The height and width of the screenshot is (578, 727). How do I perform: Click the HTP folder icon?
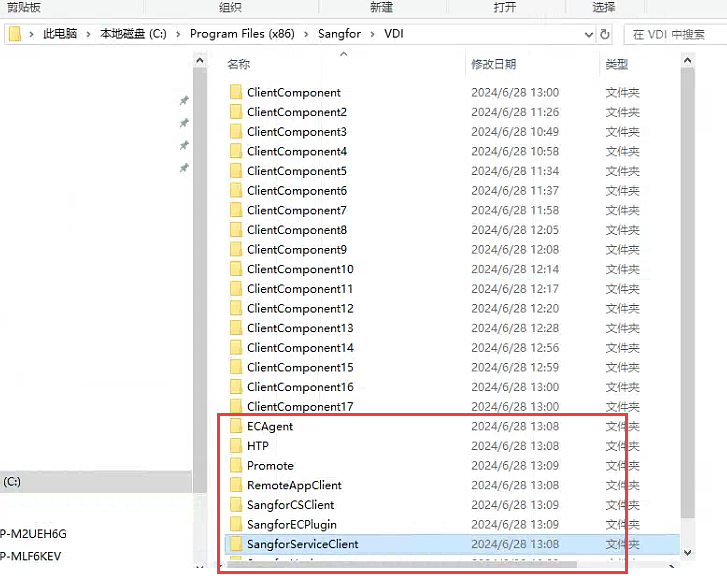(236, 445)
